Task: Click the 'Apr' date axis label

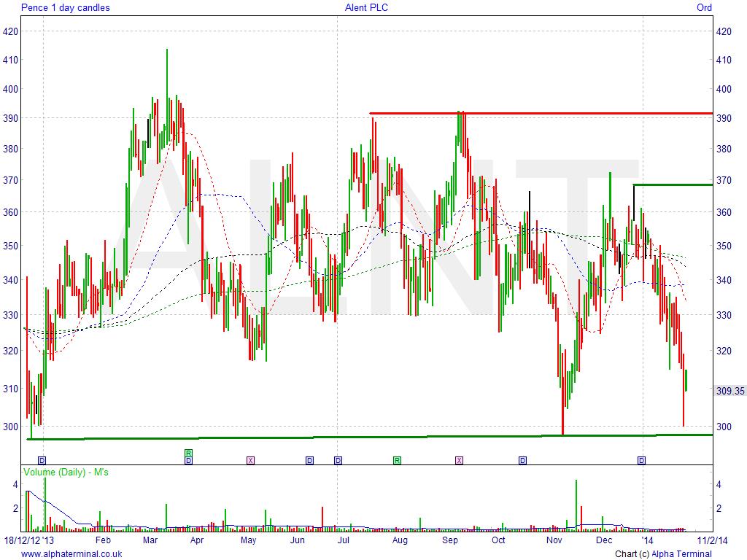Action: pyautogui.click(x=197, y=540)
